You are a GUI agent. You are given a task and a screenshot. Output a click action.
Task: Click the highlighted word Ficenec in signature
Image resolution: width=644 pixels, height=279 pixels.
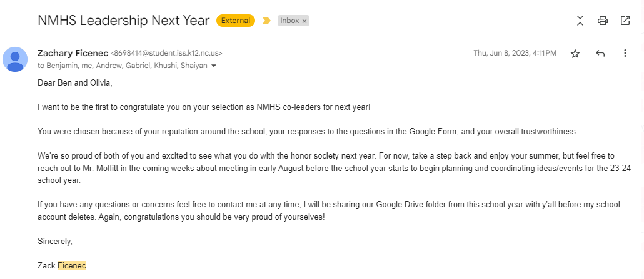(71, 266)
